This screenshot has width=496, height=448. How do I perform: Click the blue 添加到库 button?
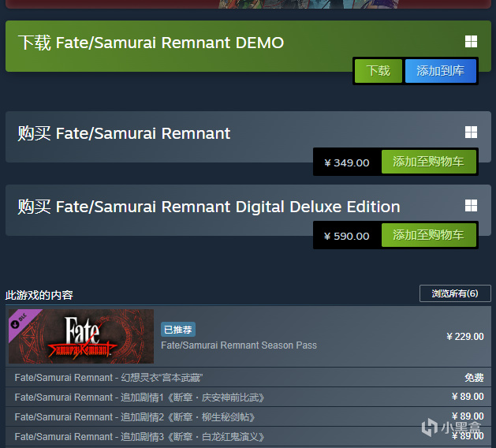coord(441,71)
